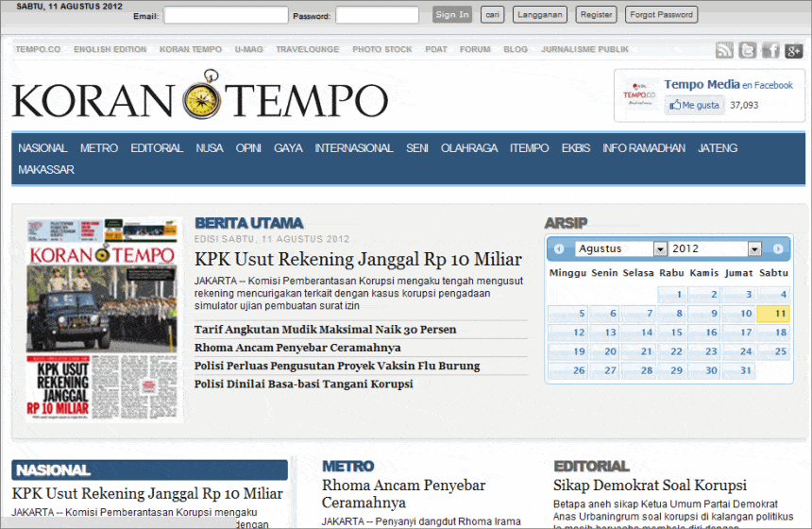Image resolution: width=812 pixels, height=529 pixels.
Task: Open Sikap Demokrat Soal Korupsi editorial
Action: pos(650,486)
